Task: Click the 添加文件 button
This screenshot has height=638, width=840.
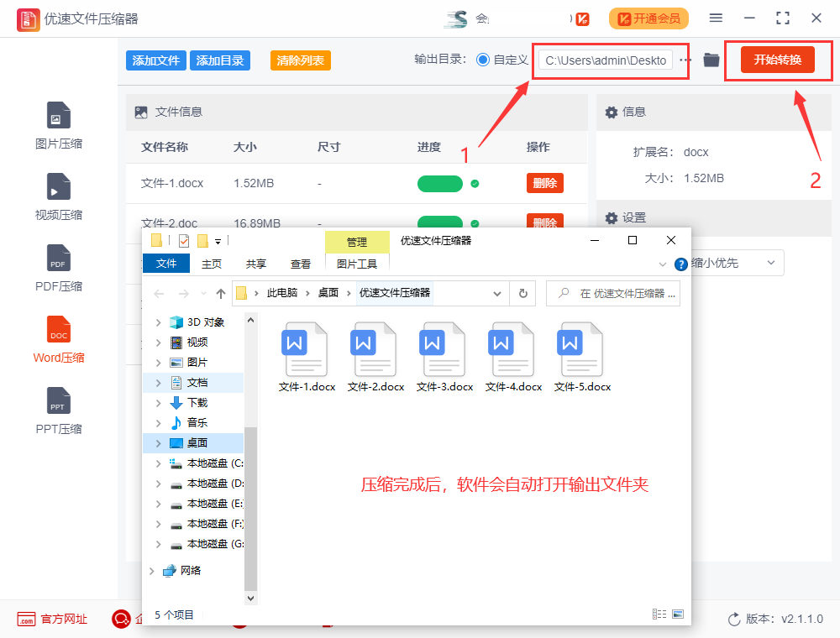Action: click(x=156, y=60)
